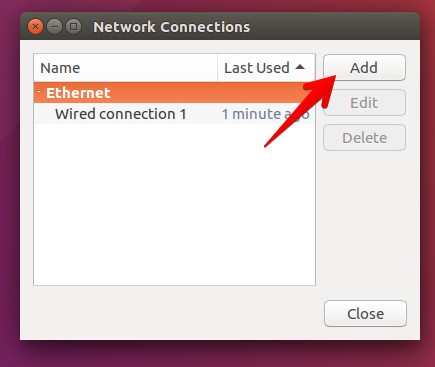Click the red arrow annotation pointing at Add
Viewport: 435px width, 367px height.
pyautogui.click(x=302, y=110)
